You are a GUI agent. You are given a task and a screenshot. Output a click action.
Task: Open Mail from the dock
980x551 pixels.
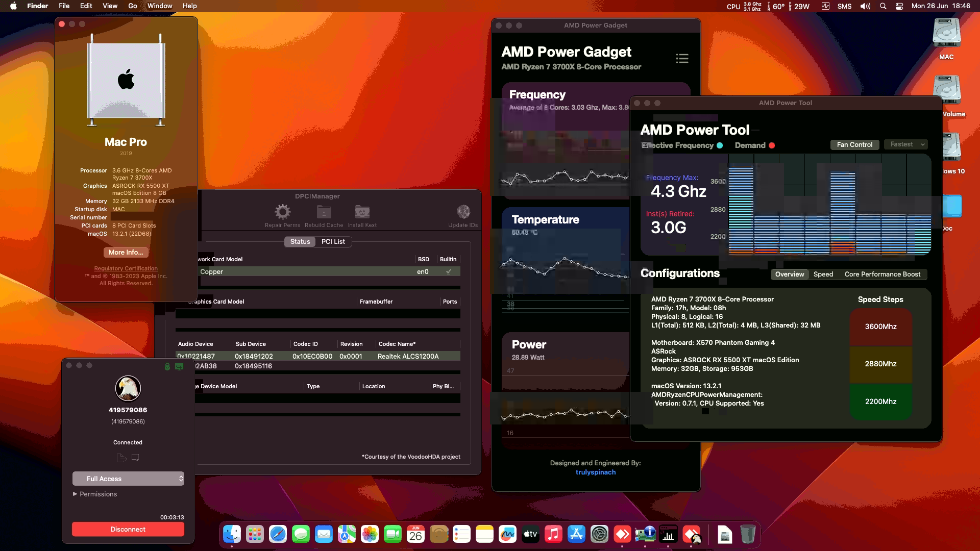(x=324, y=534)
